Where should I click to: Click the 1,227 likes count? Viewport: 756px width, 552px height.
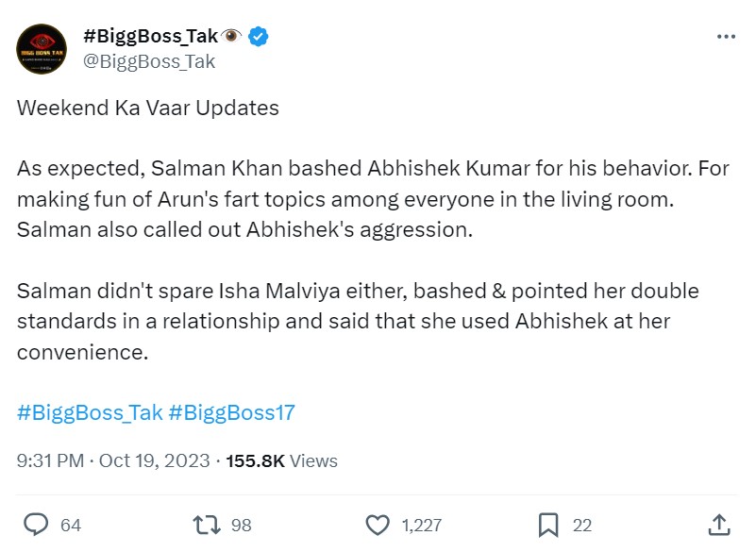click(x=419, y=526)
